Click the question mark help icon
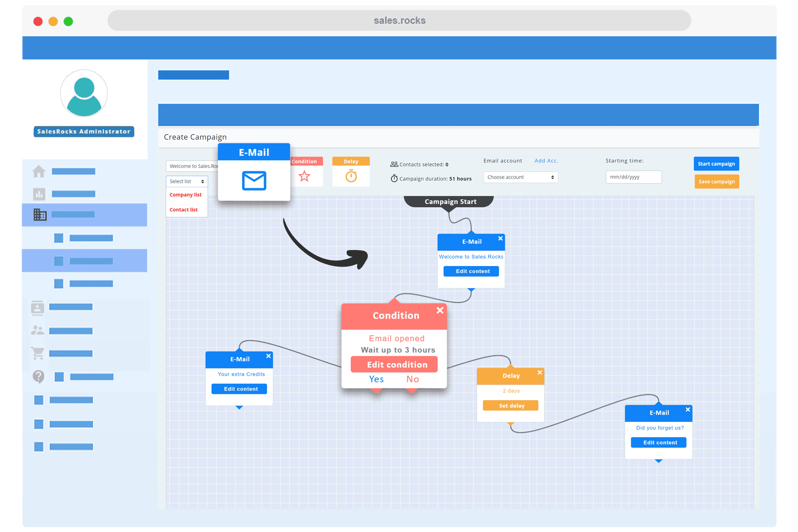 tap(38, 376)
